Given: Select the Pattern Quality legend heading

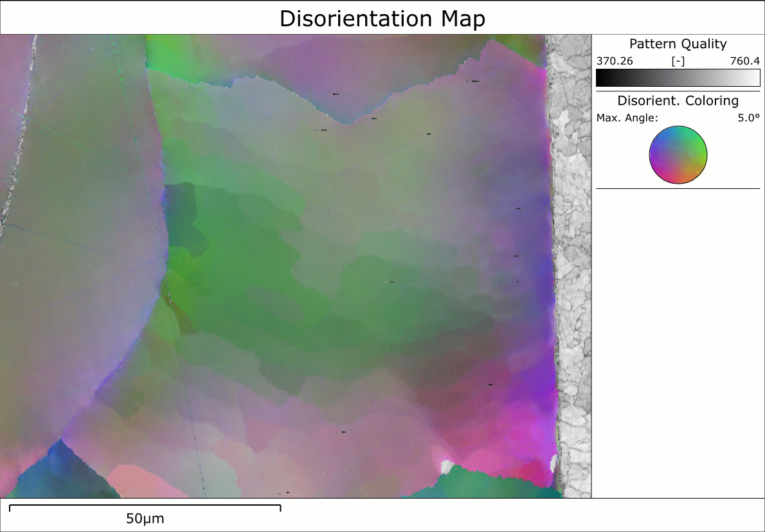Looking at the screenshot, I should pos(678,44).
